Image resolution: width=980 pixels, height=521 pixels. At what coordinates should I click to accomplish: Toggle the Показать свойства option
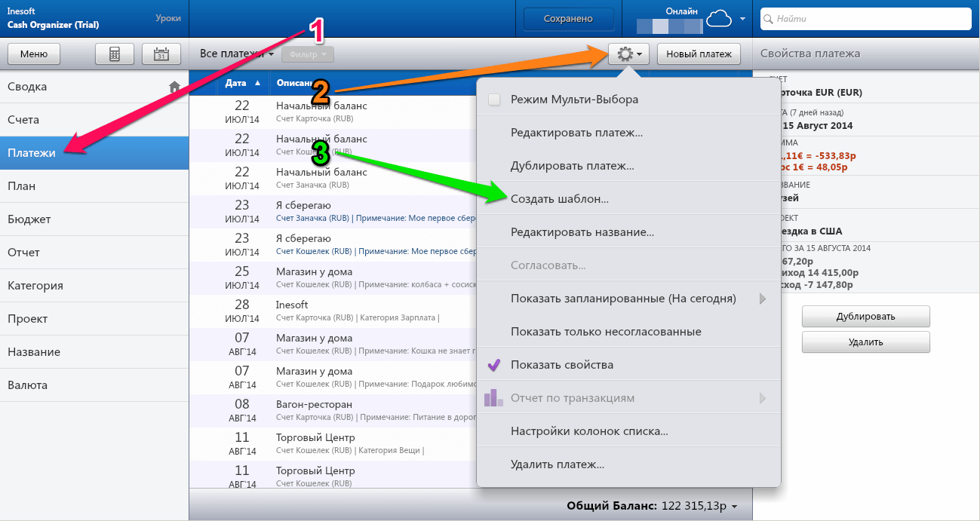tap(629, 365)
